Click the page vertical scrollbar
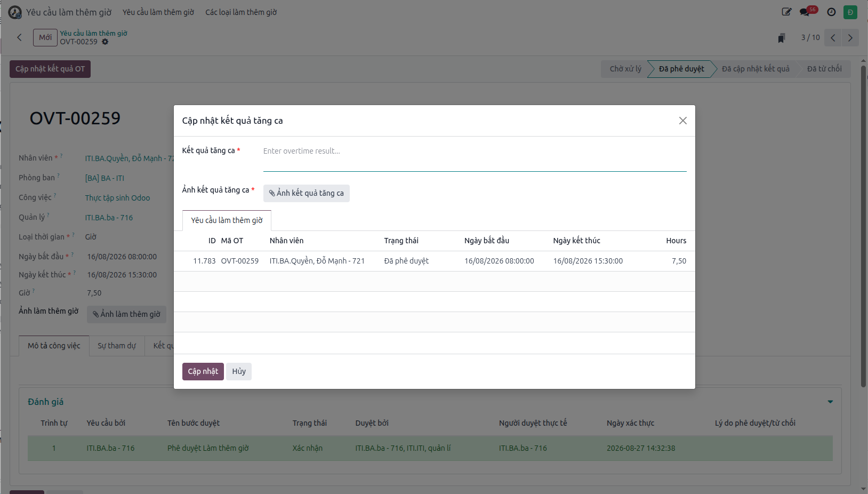 coord(864,227)
